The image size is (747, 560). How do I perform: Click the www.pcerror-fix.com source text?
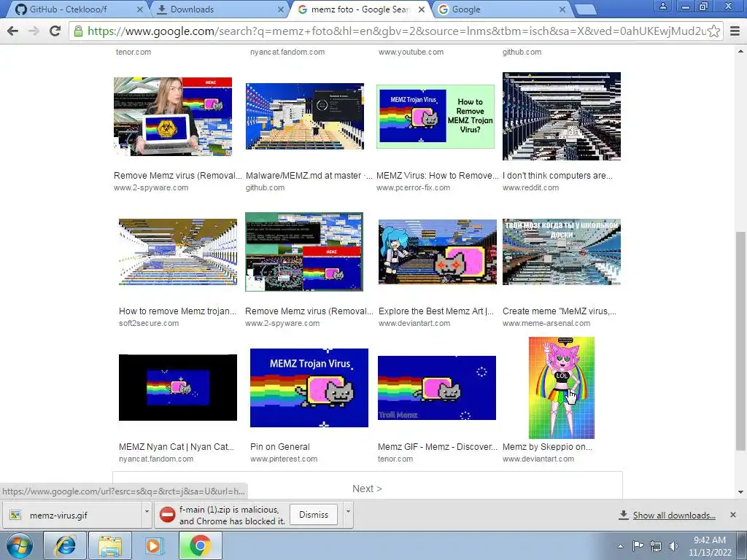pyautogui.click(x=413, y=187)
